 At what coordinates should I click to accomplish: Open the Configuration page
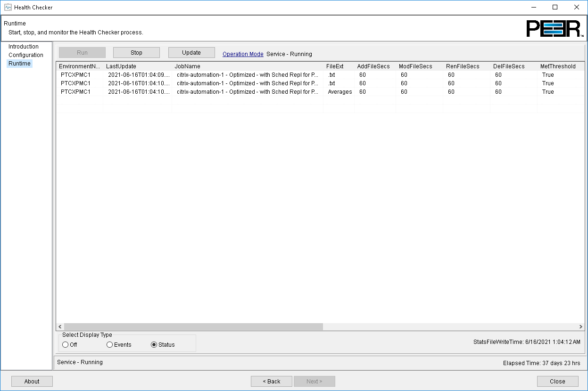point(26,55)
